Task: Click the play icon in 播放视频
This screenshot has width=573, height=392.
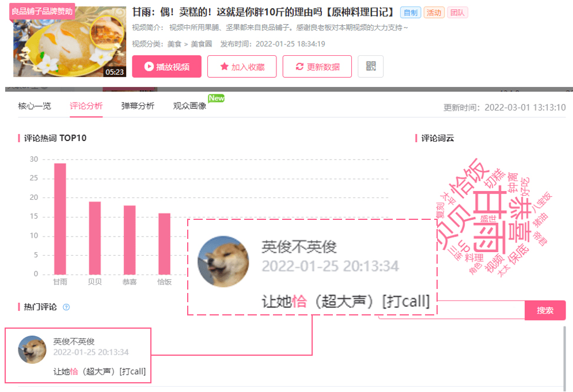Action: [x=149, y=67]
